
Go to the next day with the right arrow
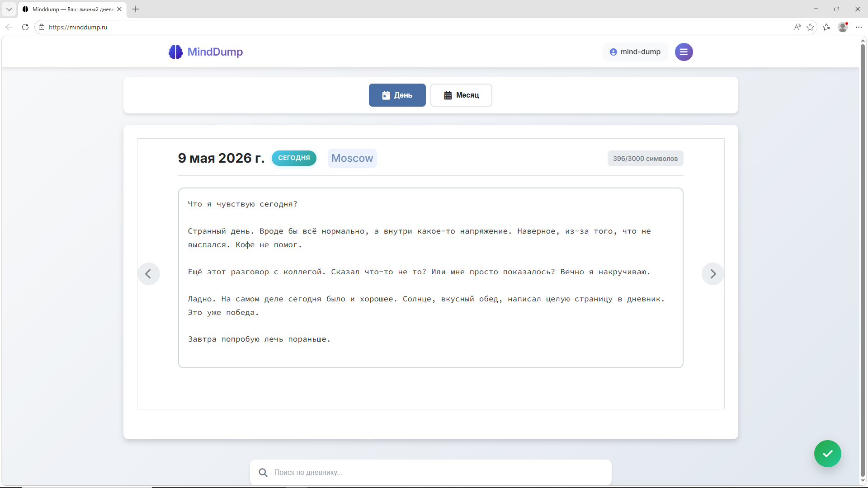point(713,274)
